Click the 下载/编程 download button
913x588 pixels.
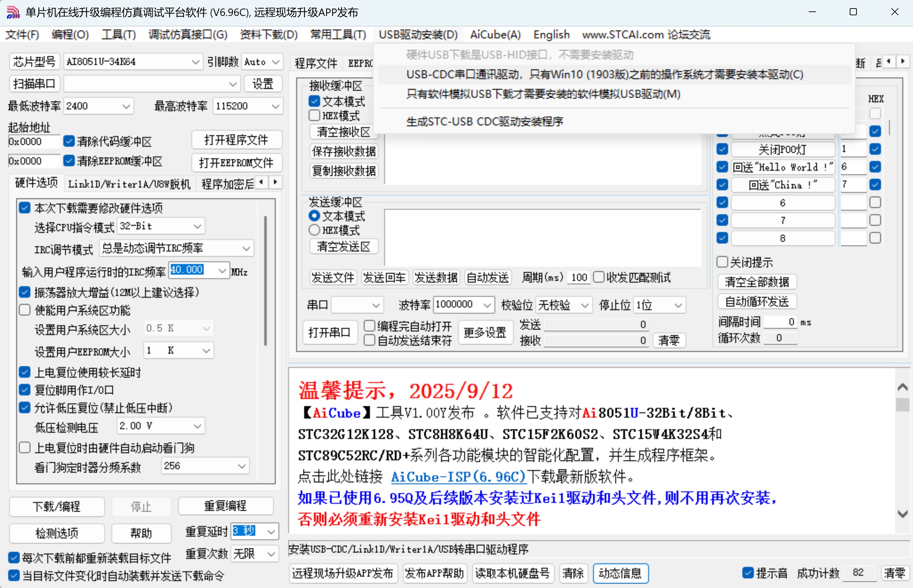57,507
